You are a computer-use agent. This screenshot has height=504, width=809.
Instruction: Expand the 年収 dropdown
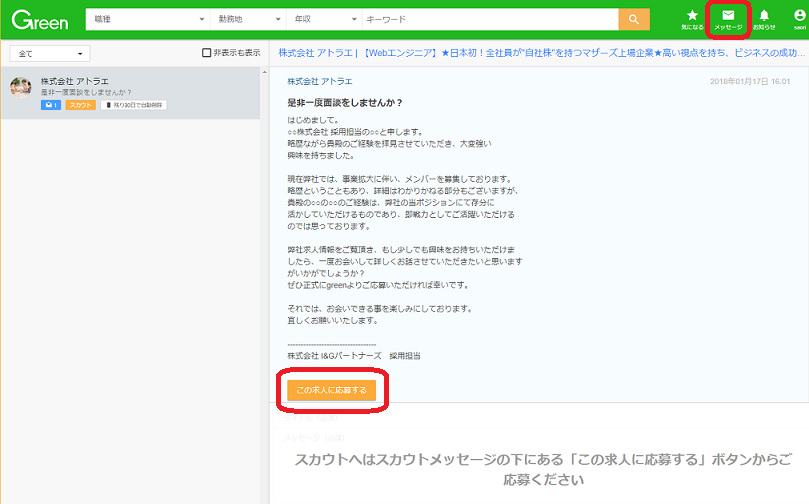click(x=322, y=20)
